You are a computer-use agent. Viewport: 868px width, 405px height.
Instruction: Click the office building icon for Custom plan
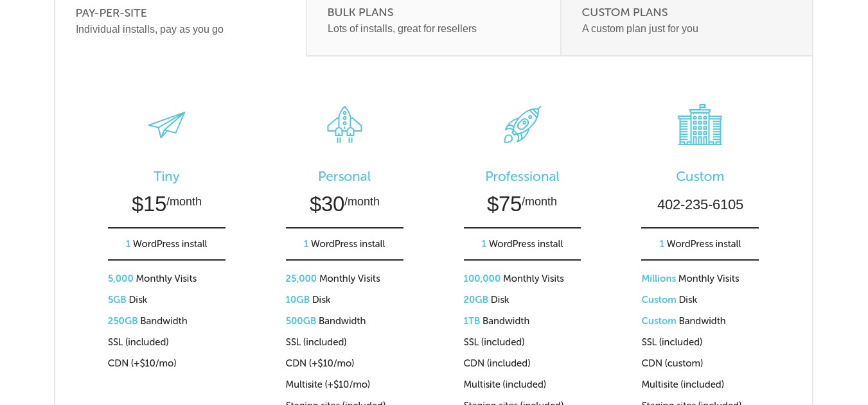pos(700,125)
